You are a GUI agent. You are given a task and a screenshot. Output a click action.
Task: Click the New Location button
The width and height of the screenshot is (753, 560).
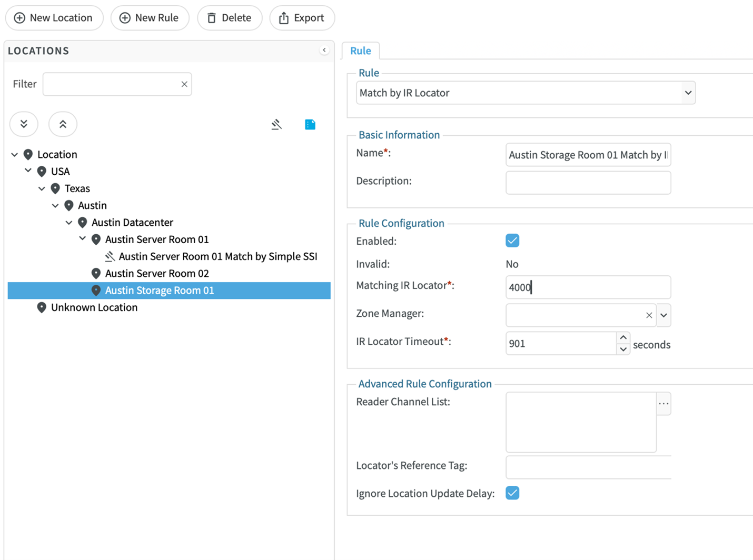coord(54,18)
